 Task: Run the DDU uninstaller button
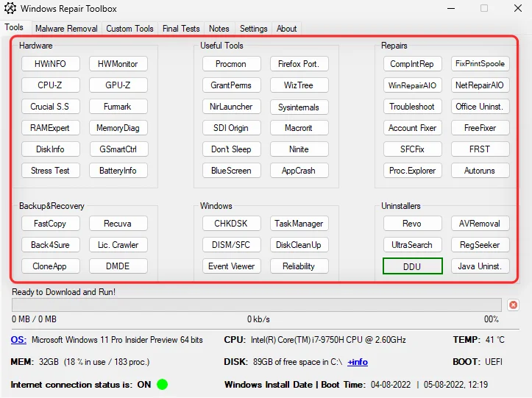coord(412,266)
